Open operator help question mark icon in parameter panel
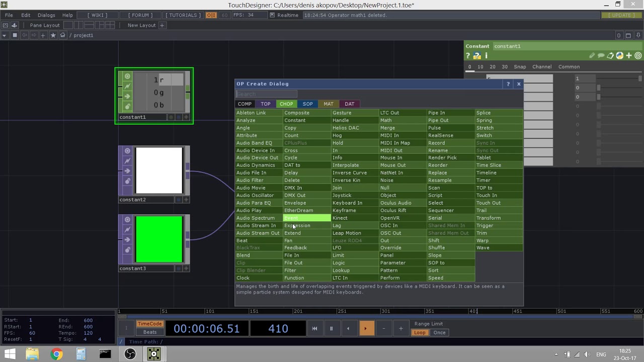 point(468,56)
